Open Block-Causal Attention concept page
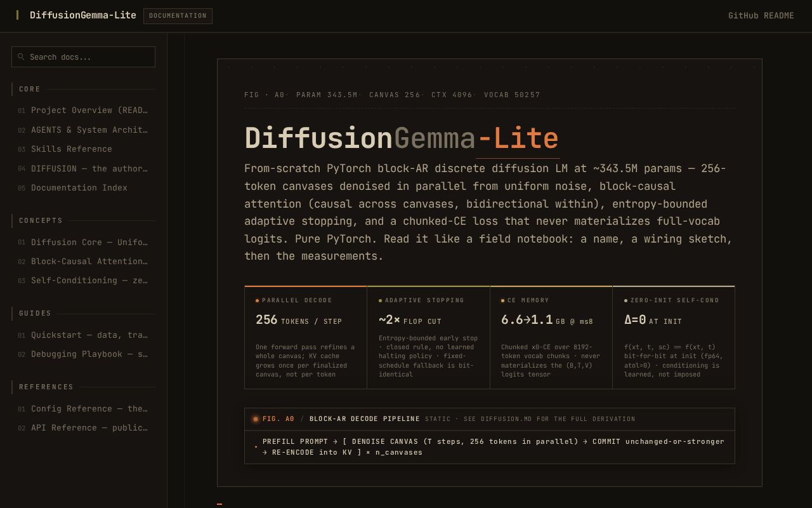Screen dimensions: 812x508 (x=83, y=262)
